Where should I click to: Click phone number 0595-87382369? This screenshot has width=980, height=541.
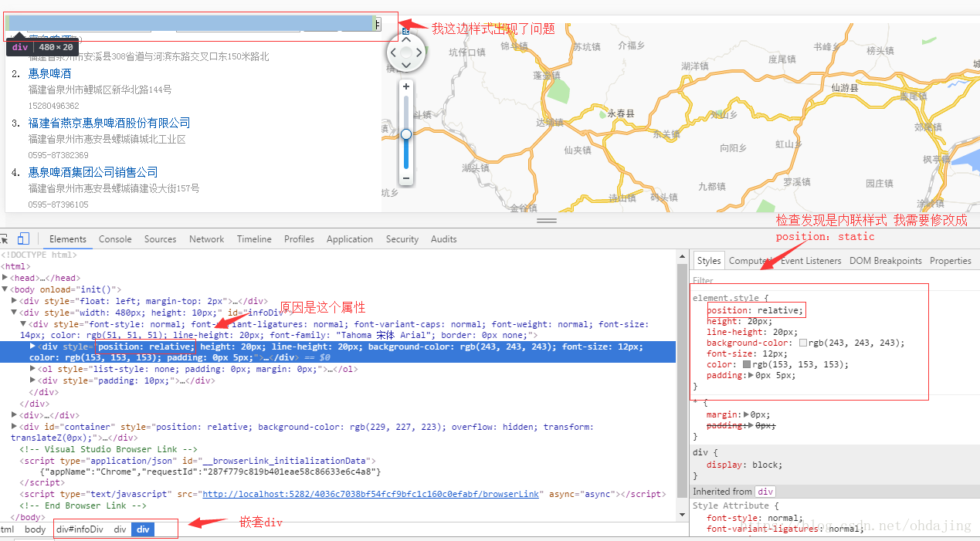[59, 155]
